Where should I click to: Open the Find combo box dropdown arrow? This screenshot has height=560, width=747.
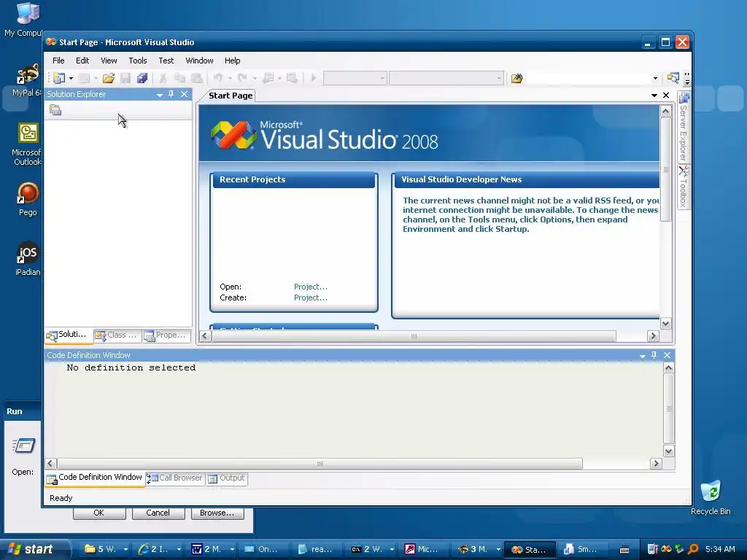(656, 78)
